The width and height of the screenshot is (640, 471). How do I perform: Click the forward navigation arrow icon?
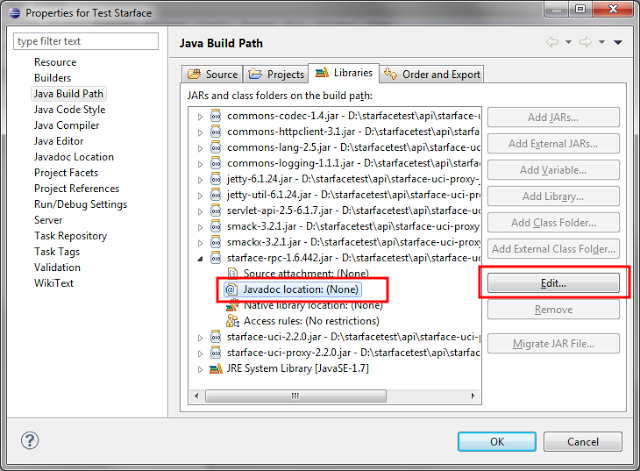(583, 42)
